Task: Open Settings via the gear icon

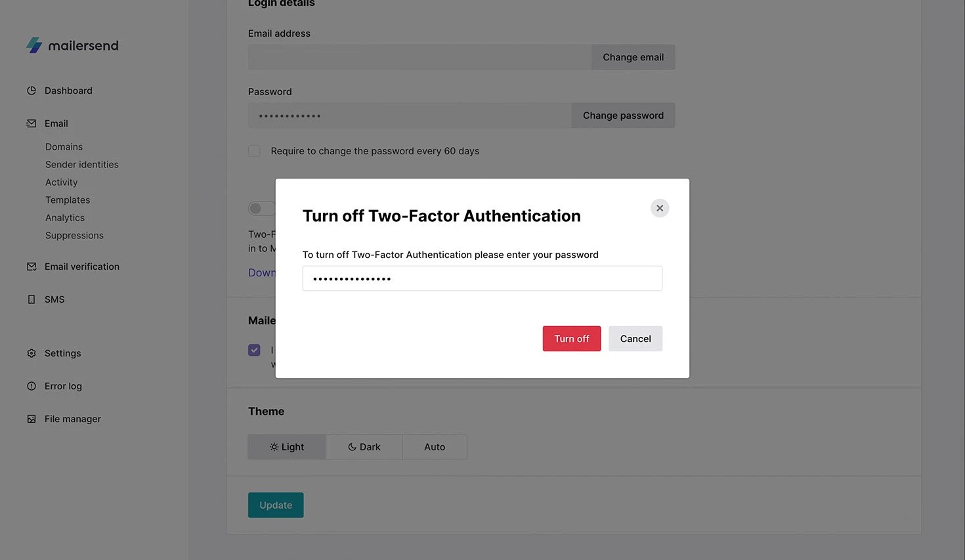Action: tap(32, 353)
